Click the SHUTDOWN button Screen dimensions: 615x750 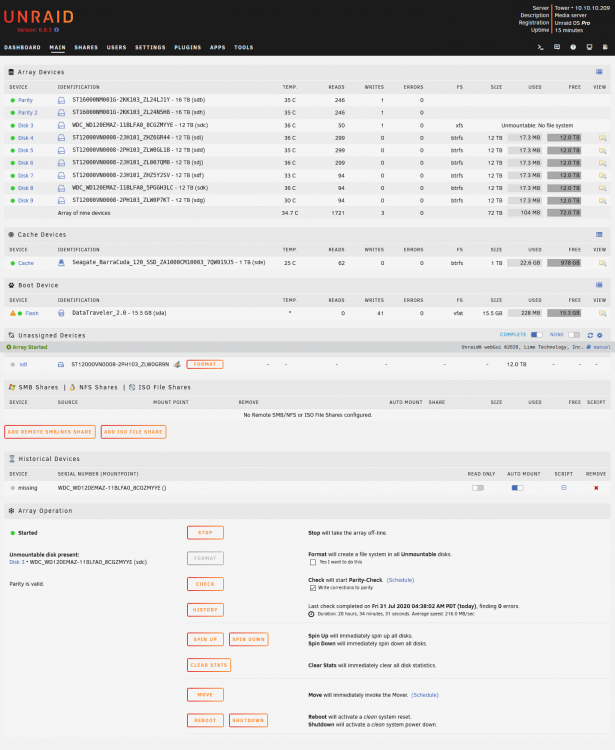[x=248, y=720]
